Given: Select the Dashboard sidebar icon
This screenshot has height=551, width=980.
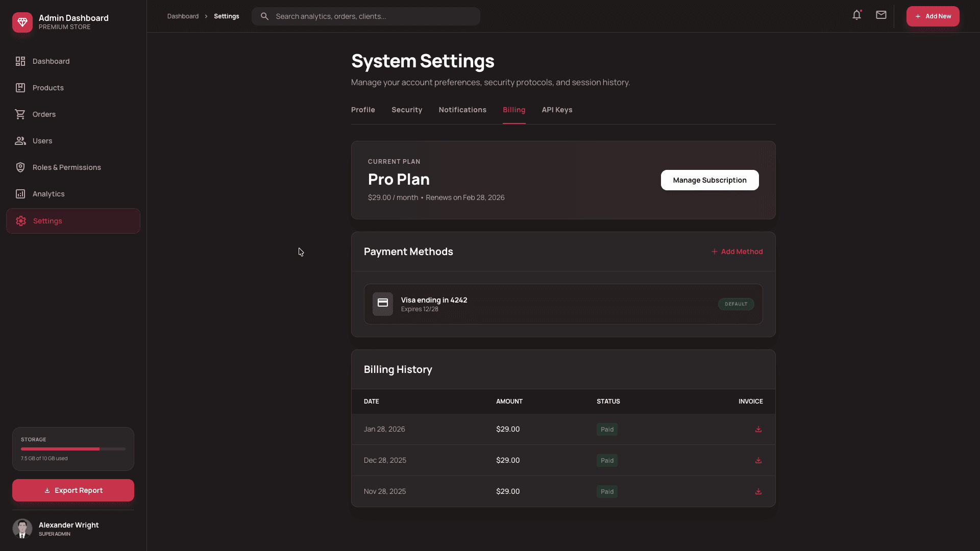Looking at the screenshot, I should [20, 61].
